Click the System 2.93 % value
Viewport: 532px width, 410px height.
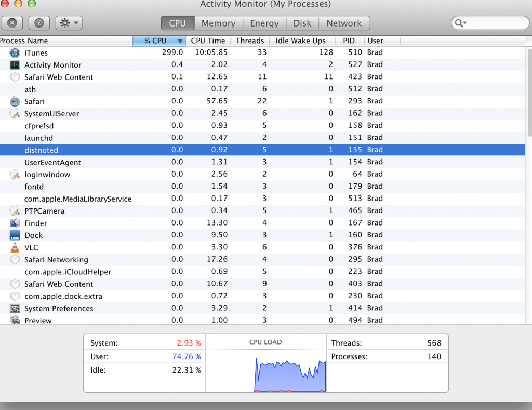(189, 343)
